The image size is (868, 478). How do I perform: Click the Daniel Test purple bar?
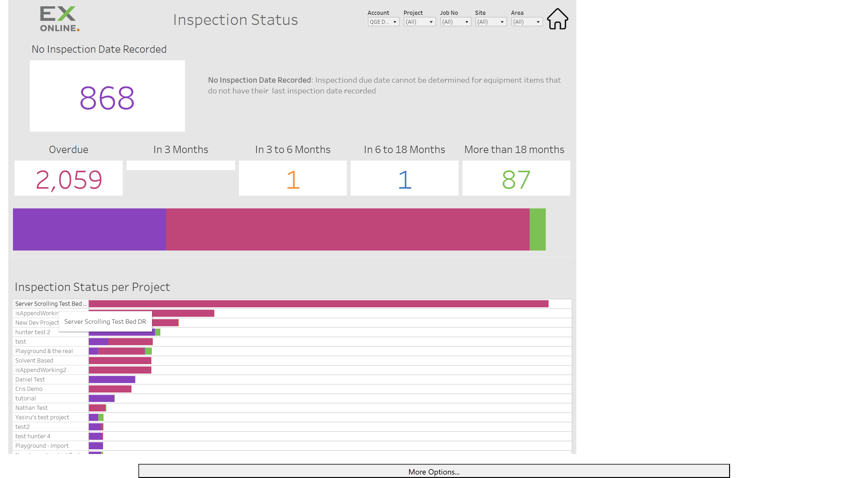click(112, 379)
